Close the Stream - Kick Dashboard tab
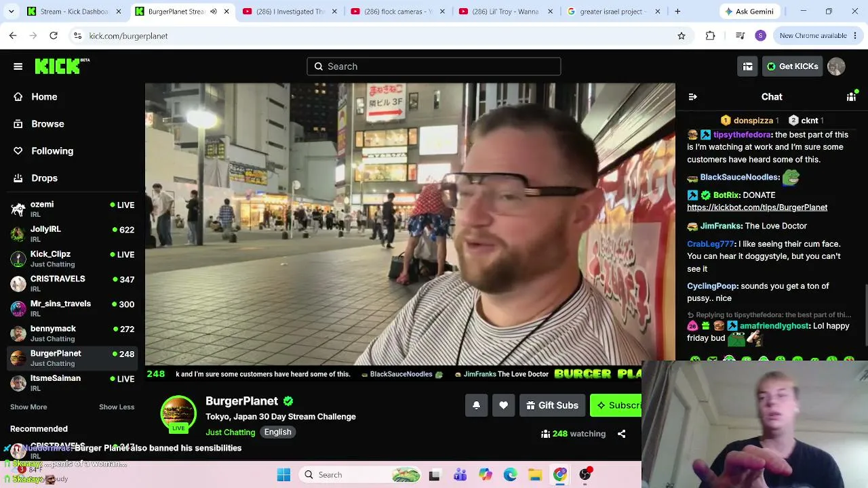The height and width of the screenshot is (488, 868). (x=119, y=12)
